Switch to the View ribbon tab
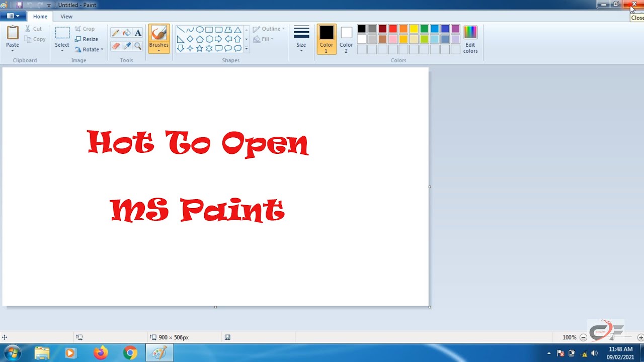The width and height of the screenshot is (644, 362). (x=66, y=17)
